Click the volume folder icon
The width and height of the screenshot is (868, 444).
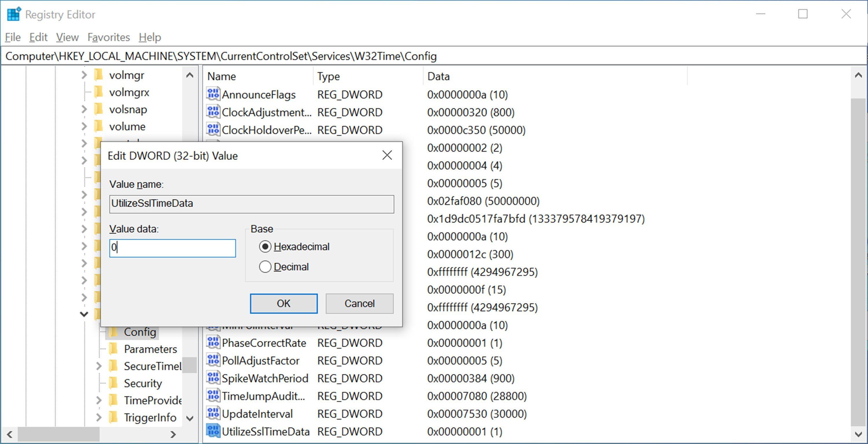(x=98, y=126)
